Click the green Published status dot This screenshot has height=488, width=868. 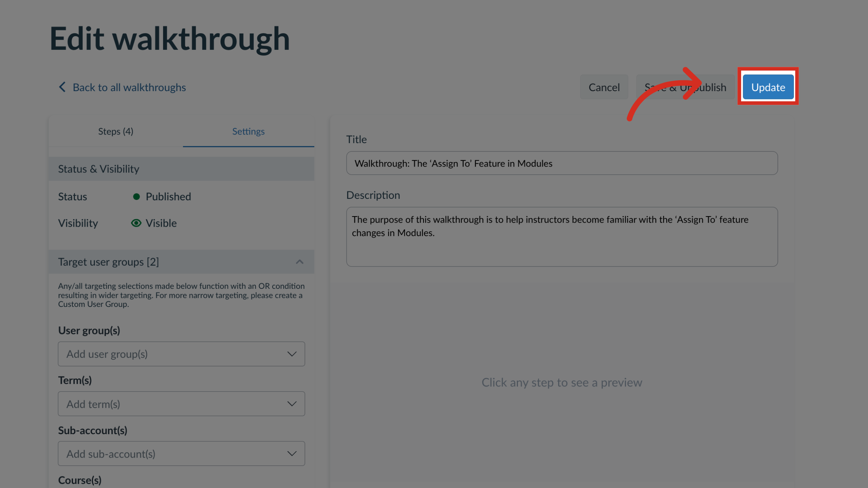pos(136,196)
